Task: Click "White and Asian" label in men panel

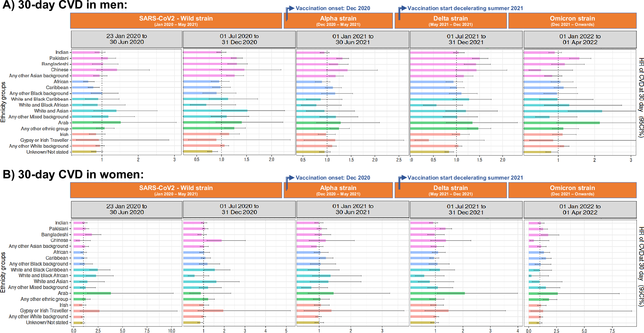Action: coord(51,111)
